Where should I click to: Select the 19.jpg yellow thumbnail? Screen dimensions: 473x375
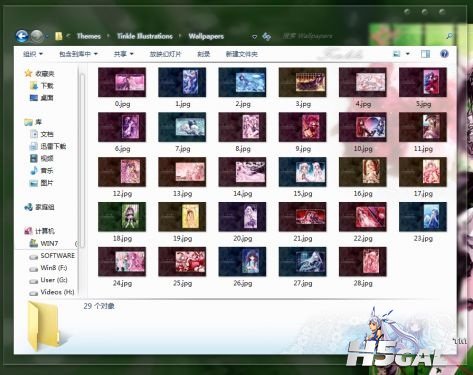tap(182, 217)
